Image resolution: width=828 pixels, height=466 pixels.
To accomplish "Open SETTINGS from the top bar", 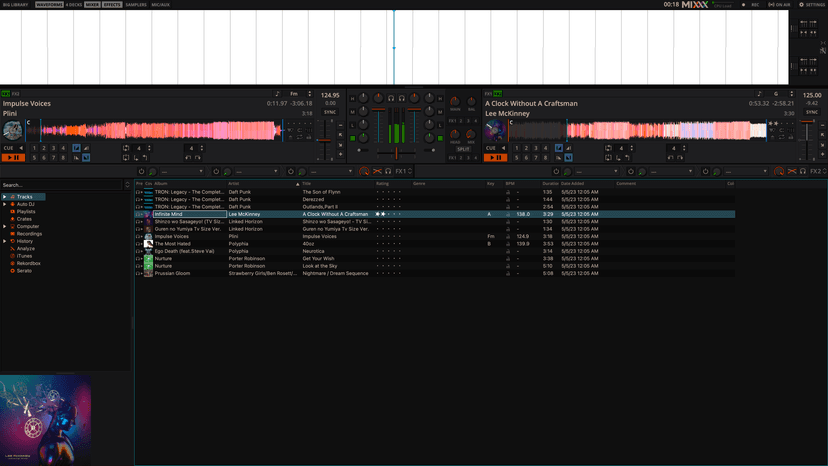I will (812, 5).
